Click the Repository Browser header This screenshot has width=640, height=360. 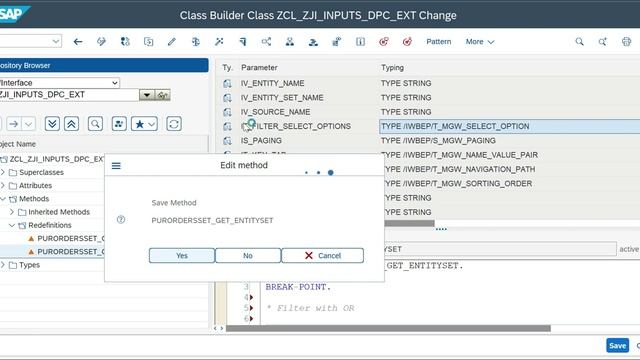coord(104,65)
